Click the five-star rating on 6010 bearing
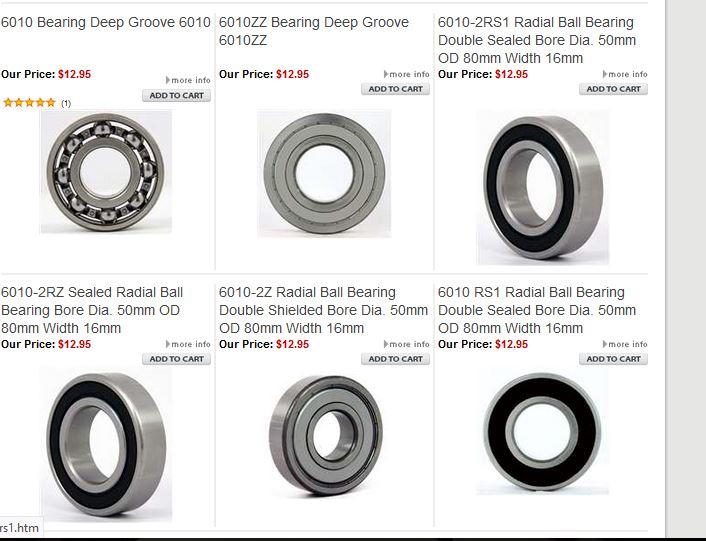 (x=30, y=103)
